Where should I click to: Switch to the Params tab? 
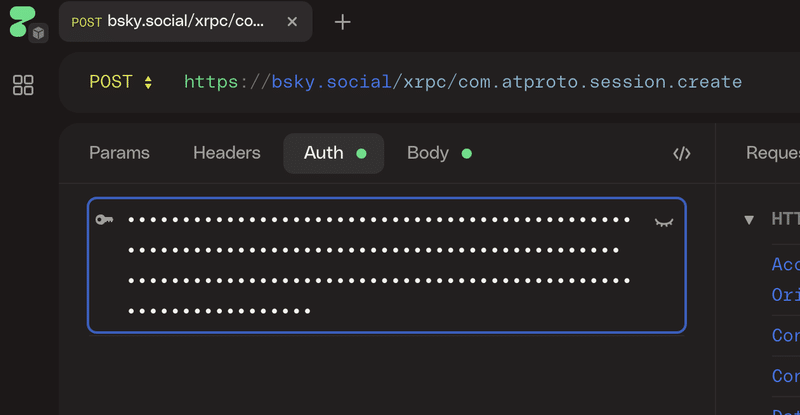[119, 153]
